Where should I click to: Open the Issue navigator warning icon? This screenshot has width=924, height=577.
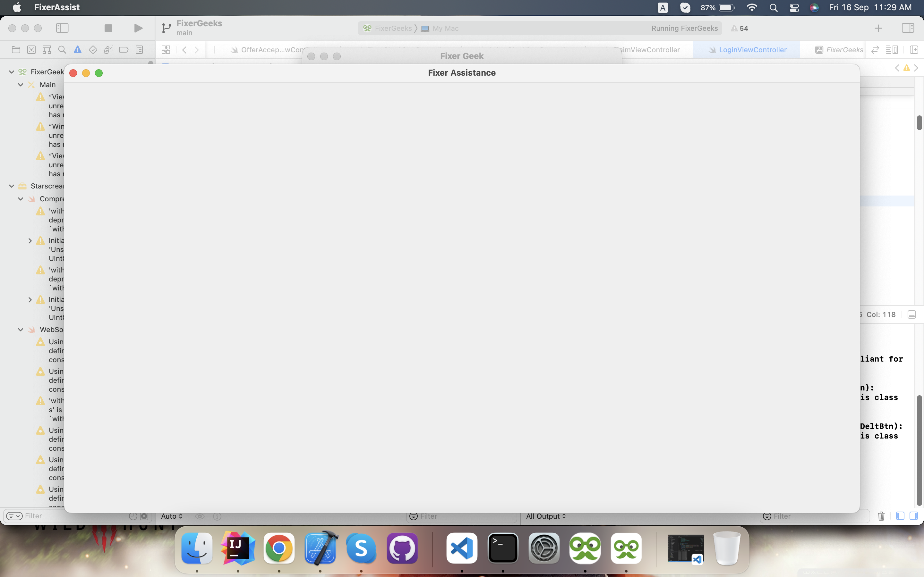point(78,50)
